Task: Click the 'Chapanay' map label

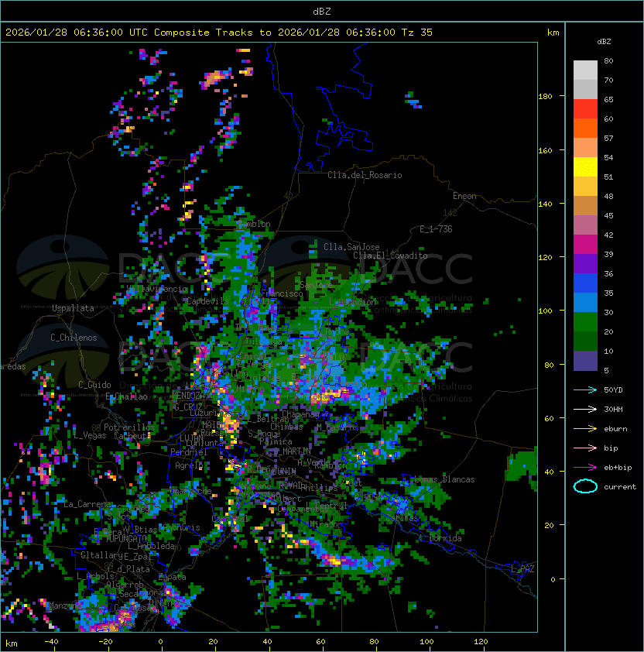Action: 300,414
